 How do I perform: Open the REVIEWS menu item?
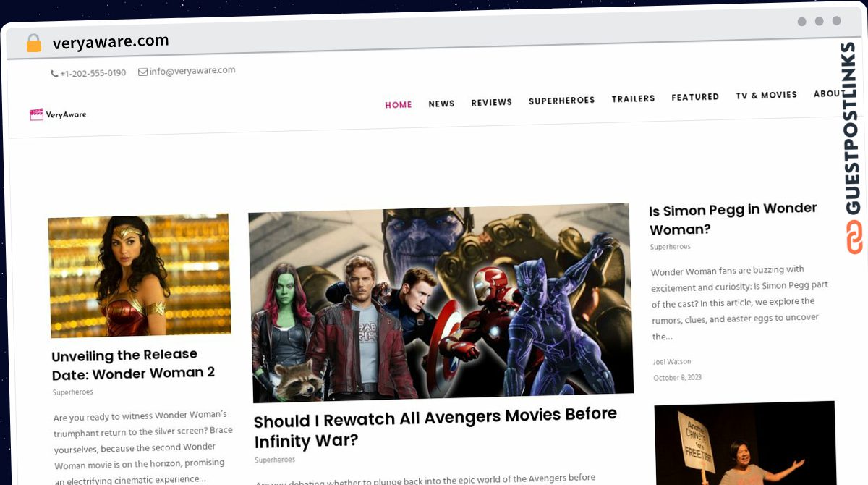pyautogui.click(x=492, y=102)
